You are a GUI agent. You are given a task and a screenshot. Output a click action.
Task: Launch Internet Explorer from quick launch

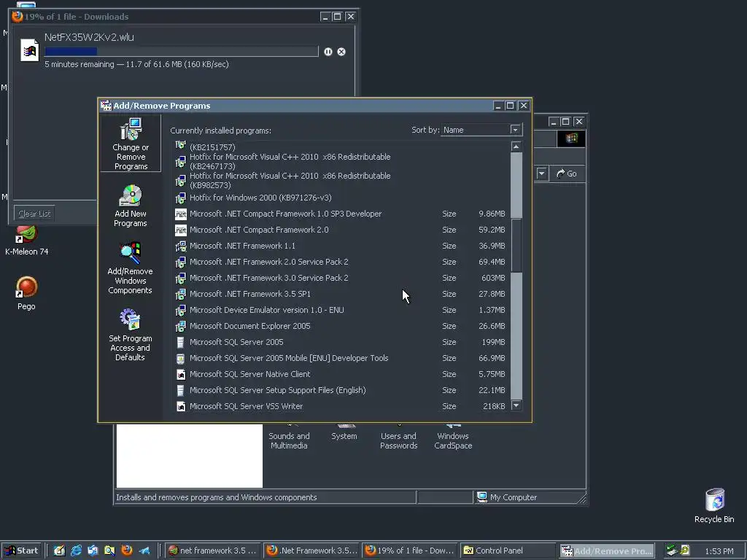point(76,551)
